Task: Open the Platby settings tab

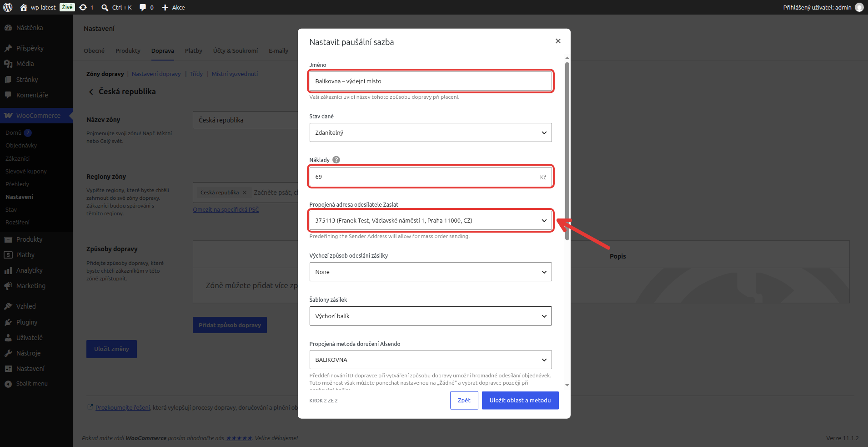Action: (x=194, y=51)
